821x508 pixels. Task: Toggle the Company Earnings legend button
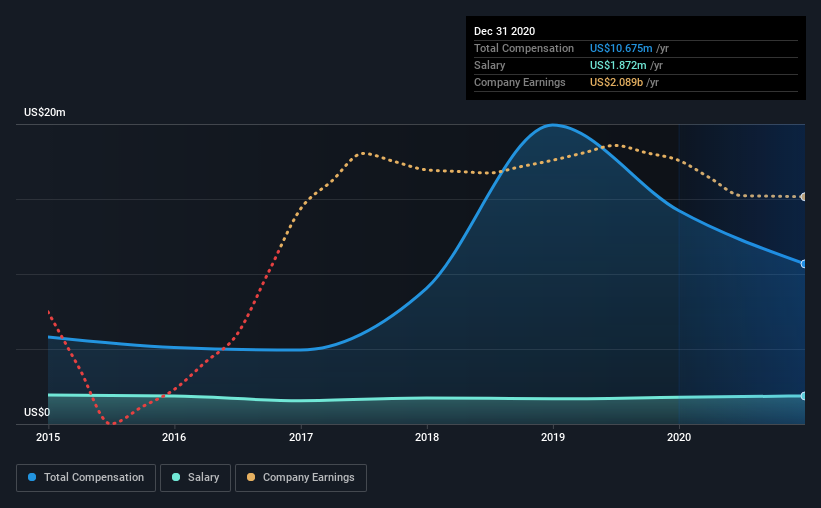tap(301, 478)
